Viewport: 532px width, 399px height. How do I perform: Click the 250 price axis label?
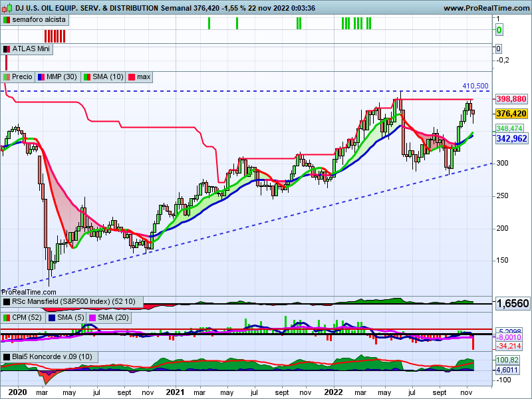click(502, 196)
